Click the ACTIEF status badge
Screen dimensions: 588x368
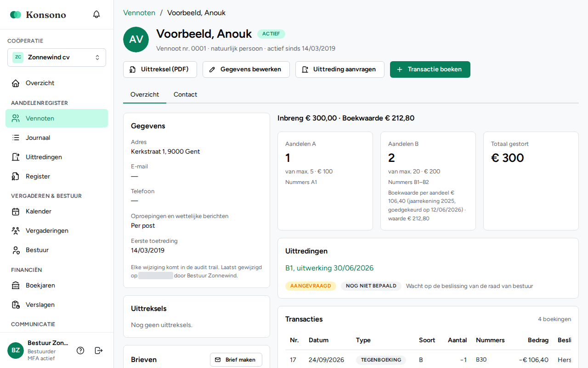271,34
